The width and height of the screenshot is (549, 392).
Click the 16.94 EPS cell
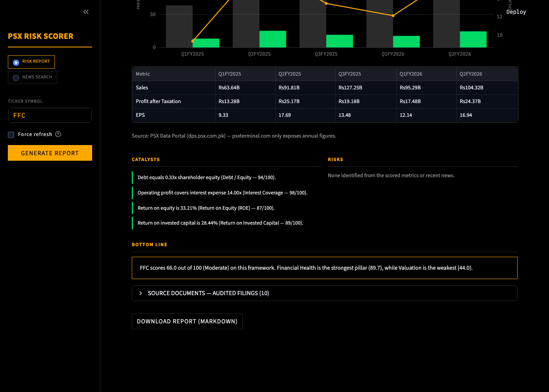pos(487,115)
